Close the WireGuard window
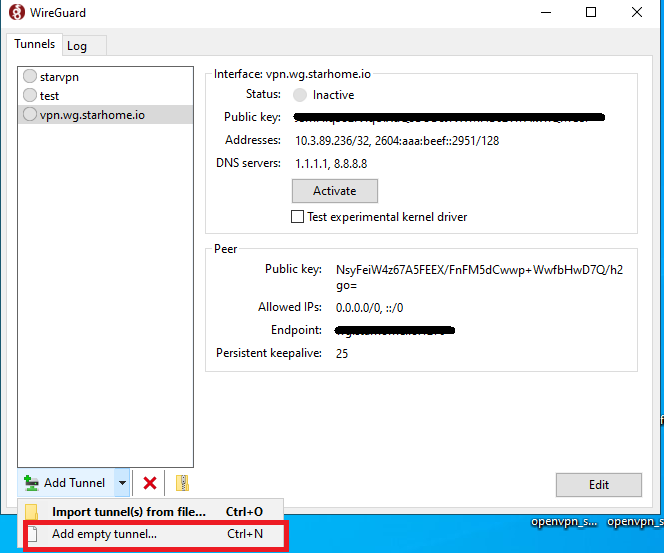 click(636, 12)
